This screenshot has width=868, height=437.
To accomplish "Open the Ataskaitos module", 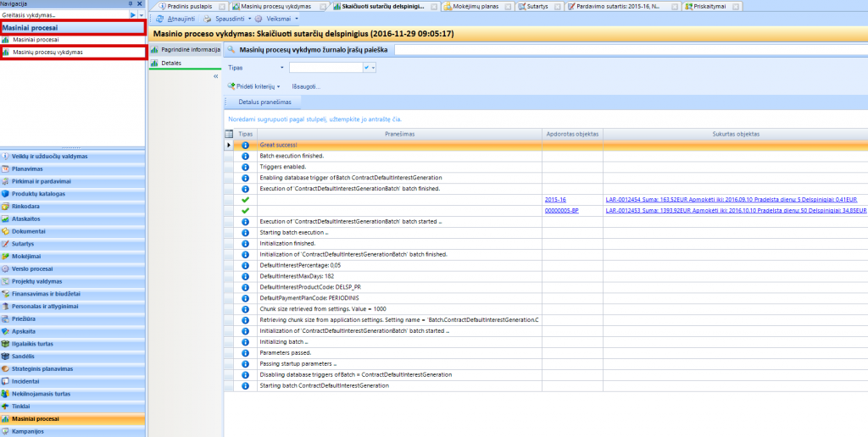I will (x=73, y=219).
